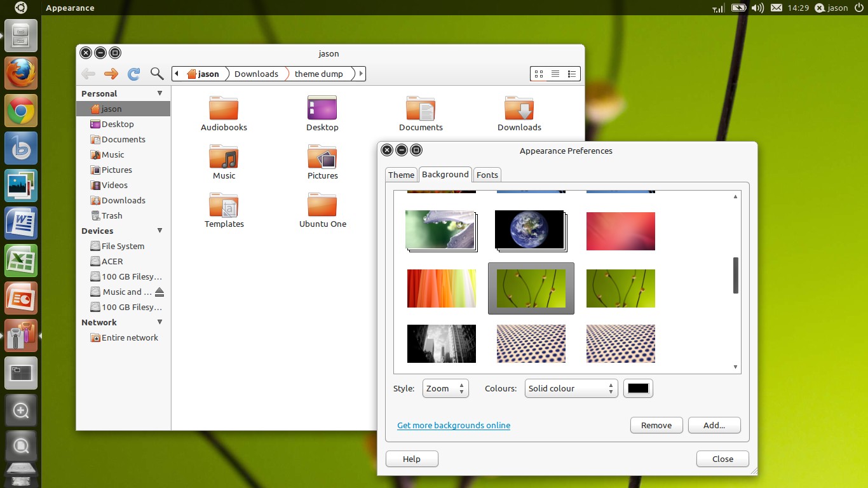The height and width of the screenshot is (488, 868).
Task: Launch Firefox from the launcher
Action: (21, 73)
